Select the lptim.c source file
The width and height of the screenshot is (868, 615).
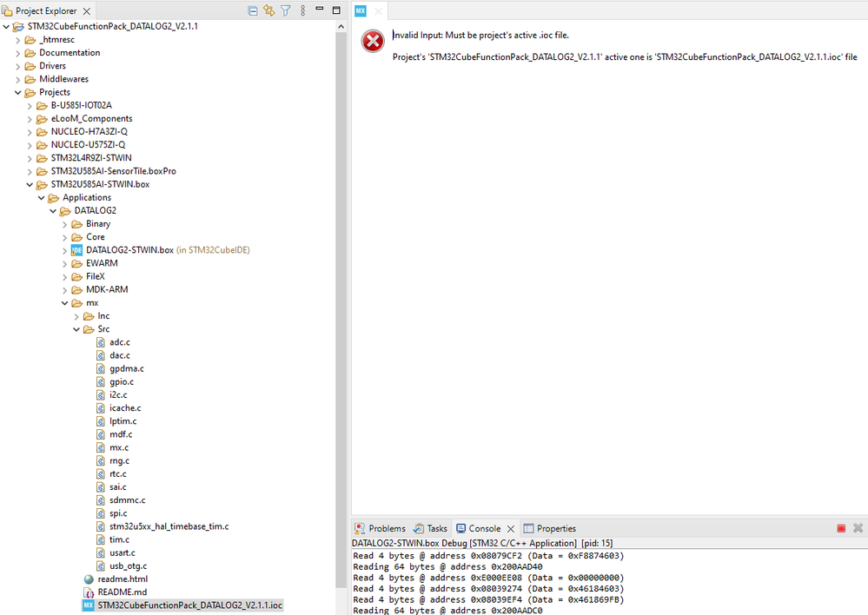123,421
